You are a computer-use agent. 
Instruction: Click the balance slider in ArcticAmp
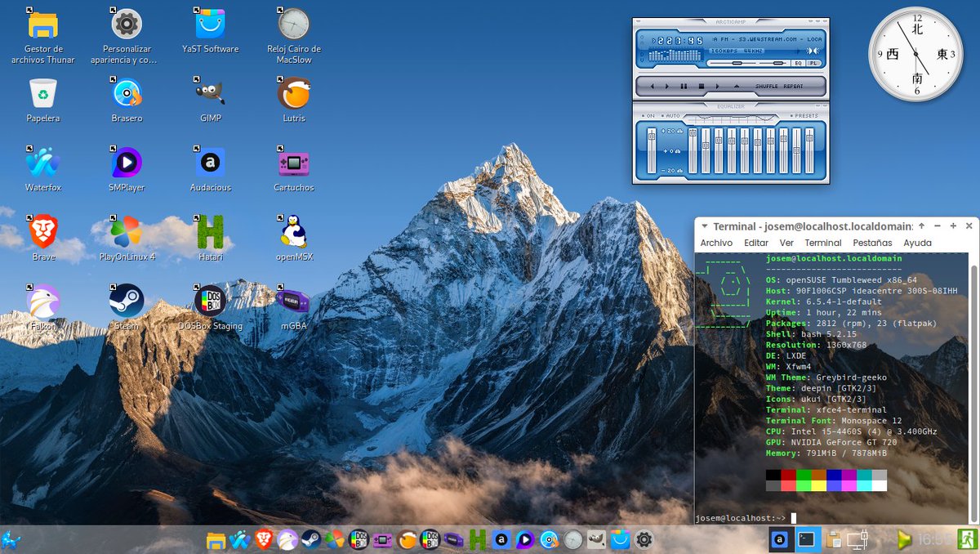pyautogui.click(x=774, y=63)
